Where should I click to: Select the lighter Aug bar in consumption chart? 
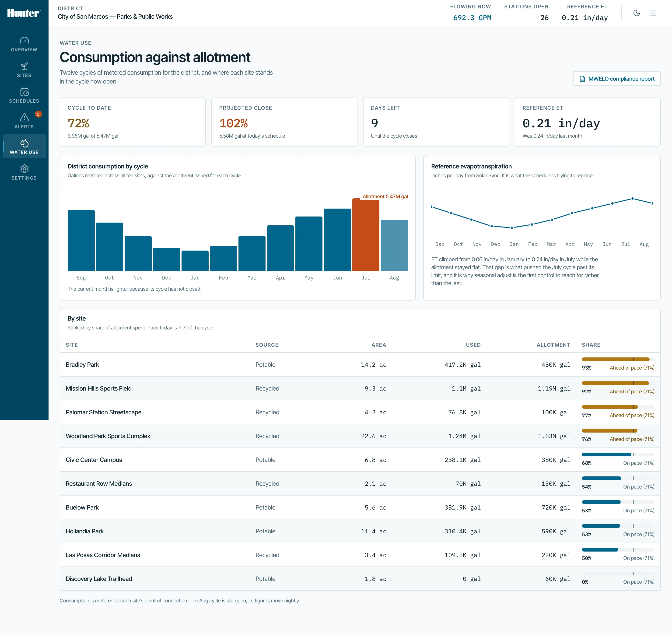click(394, 245)
